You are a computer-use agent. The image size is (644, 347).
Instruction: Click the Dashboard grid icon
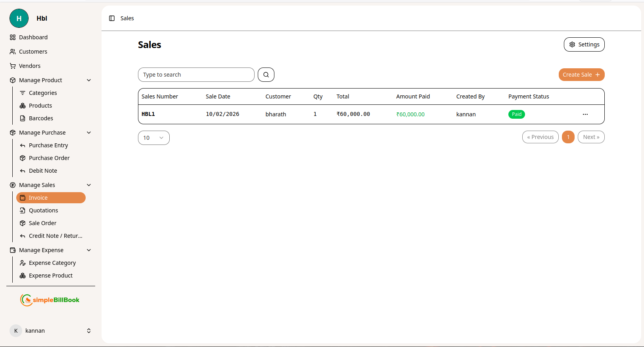click(x=13, y=37)
